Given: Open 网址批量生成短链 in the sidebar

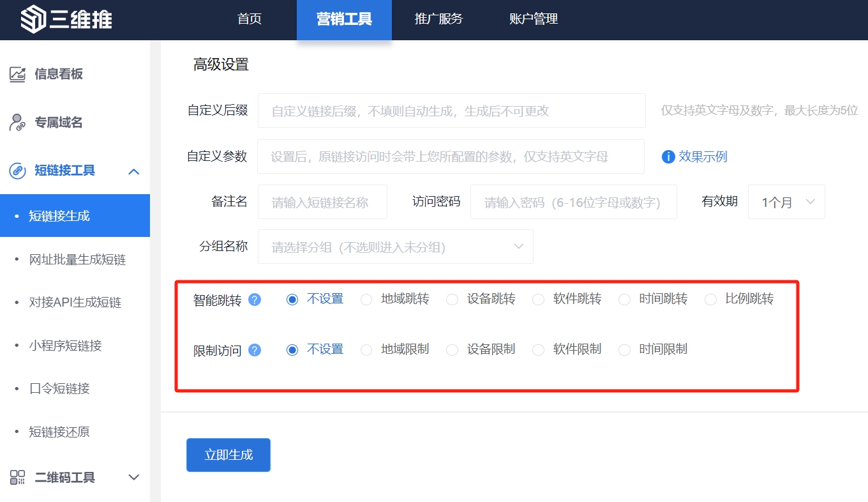Looking at the screenshot, I should coord(77,259).
